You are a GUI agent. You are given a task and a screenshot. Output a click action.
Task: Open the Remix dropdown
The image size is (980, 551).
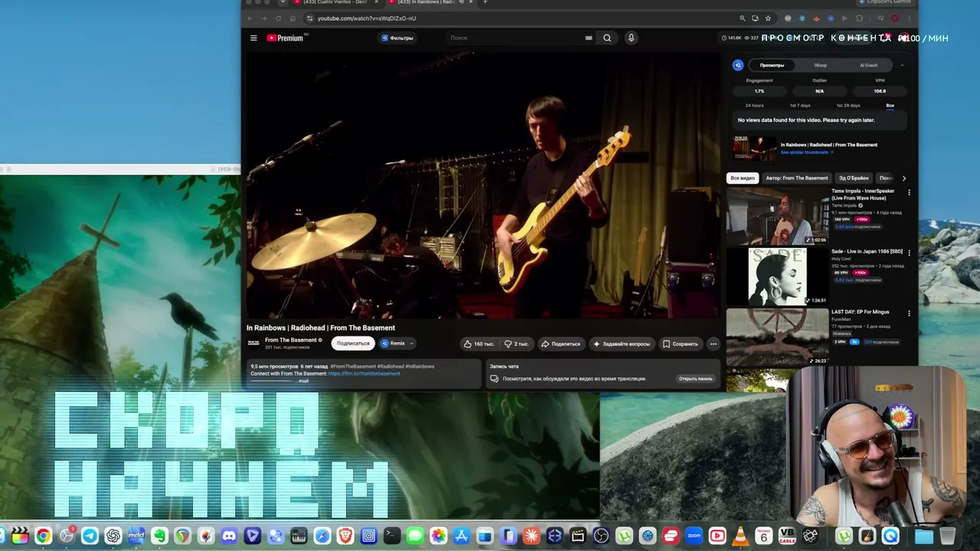[x=397, y=344]
